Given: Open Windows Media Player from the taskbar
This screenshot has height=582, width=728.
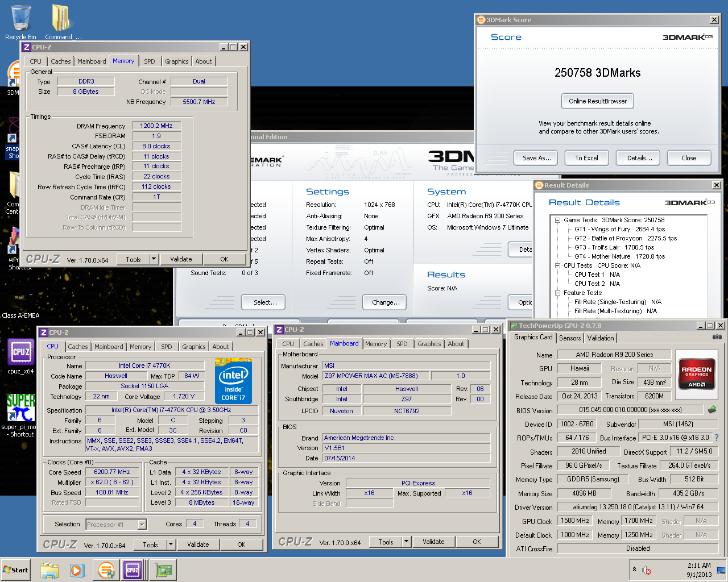Looking at the screenshot, I should pyautogui.click(x=77, y=570).
